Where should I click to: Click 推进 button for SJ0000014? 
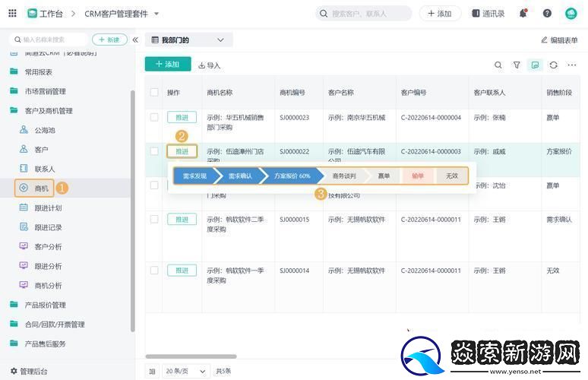click(182, 271)
